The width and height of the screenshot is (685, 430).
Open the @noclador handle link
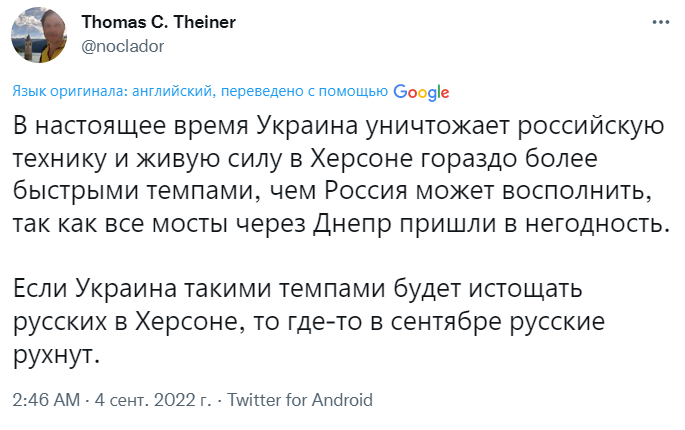point(123,46)
